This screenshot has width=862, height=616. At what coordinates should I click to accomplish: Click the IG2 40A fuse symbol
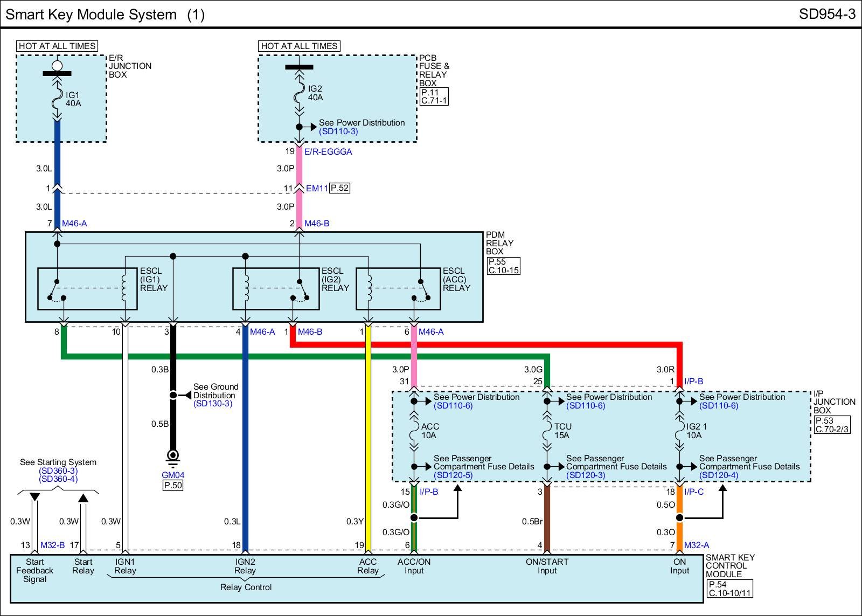pyautogui.click(x=300, y=95)
